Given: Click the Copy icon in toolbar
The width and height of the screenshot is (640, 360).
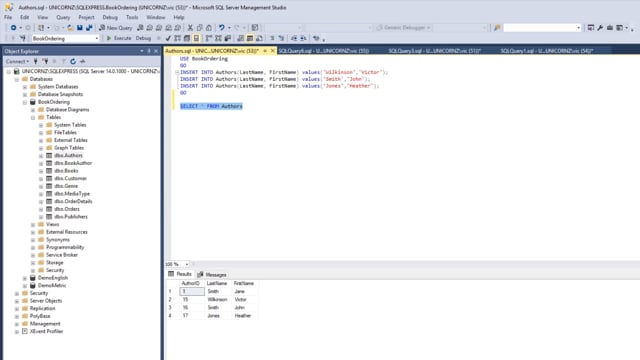Looking at the screenshot, I should pos(200,28).
